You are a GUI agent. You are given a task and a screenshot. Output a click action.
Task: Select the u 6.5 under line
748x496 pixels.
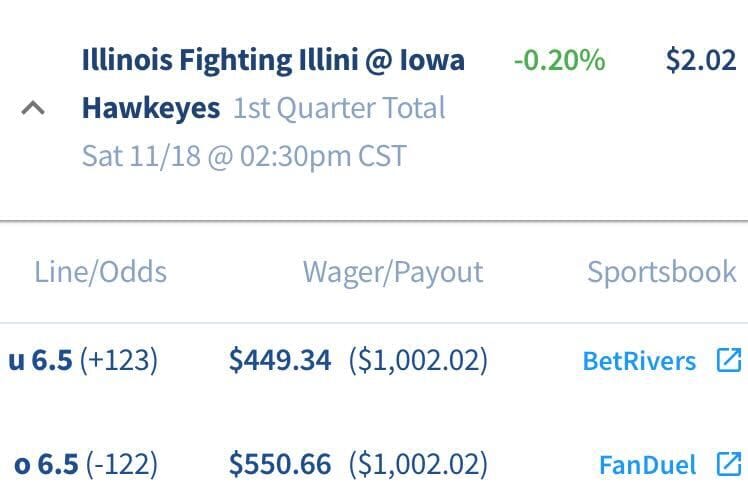[40, 360]
